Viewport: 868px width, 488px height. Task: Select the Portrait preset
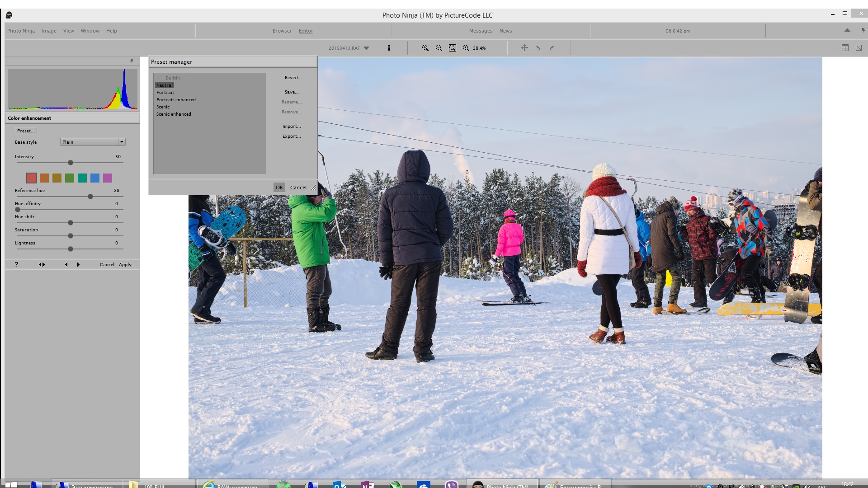click(x=165, y=92)
